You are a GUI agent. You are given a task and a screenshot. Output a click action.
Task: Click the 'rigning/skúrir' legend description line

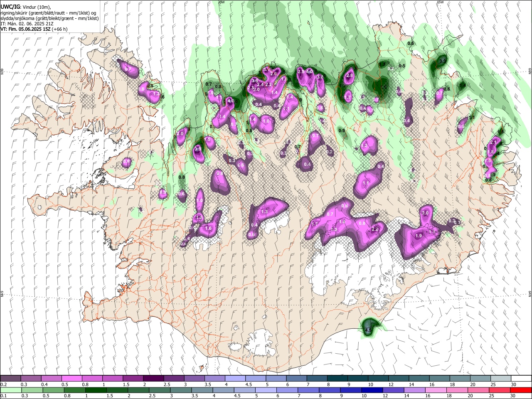tap(48, 13)
